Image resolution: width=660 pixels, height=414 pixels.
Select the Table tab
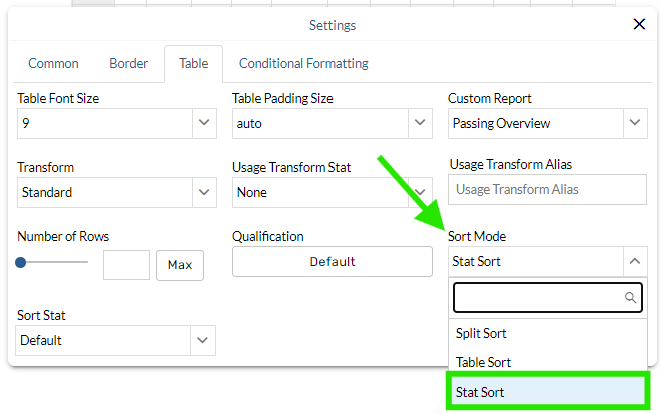tap(193, 63)
